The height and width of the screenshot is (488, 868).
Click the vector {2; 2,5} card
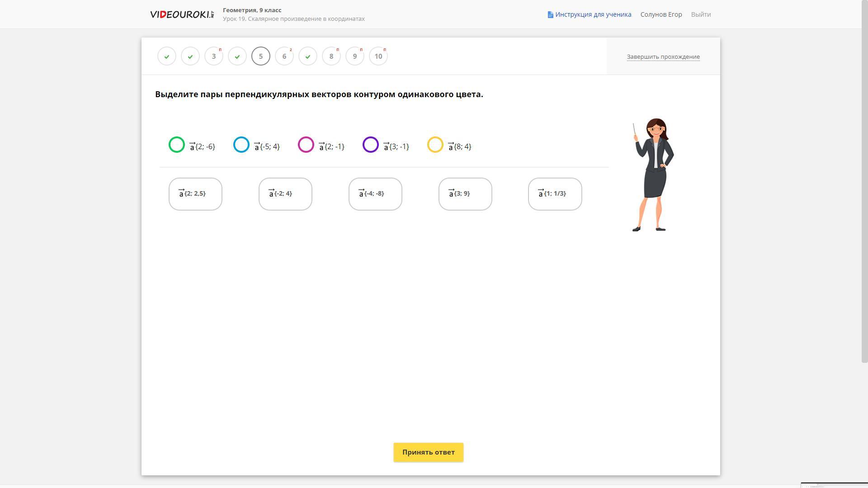pos(195,194)
